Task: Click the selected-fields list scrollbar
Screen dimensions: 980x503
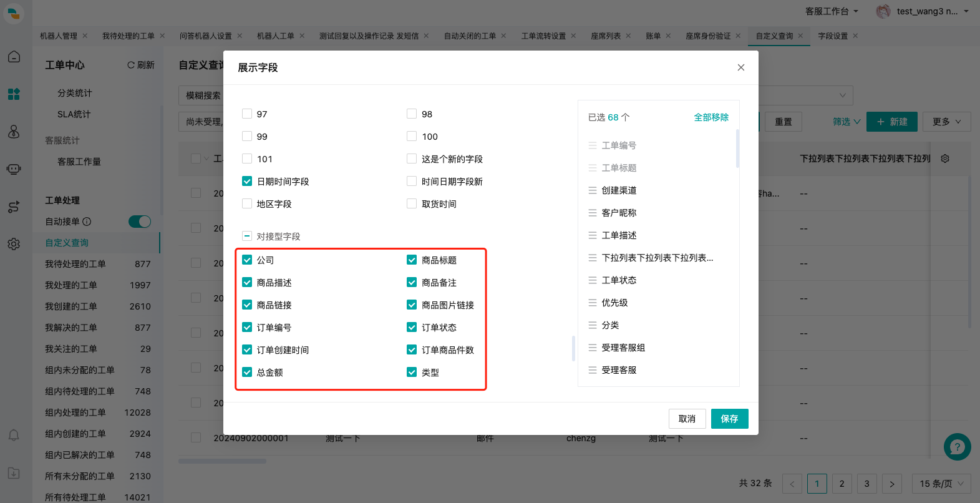Action: click(x=737, y=149)
